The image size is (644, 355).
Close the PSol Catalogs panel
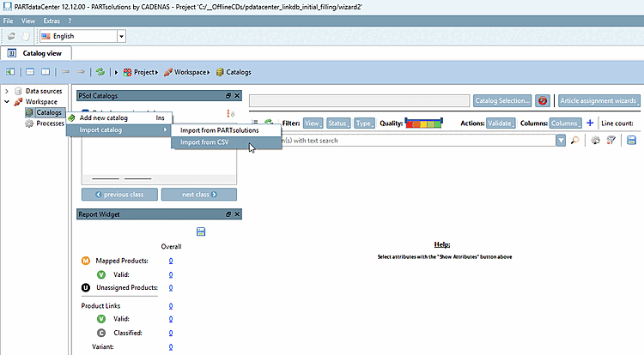237,96
